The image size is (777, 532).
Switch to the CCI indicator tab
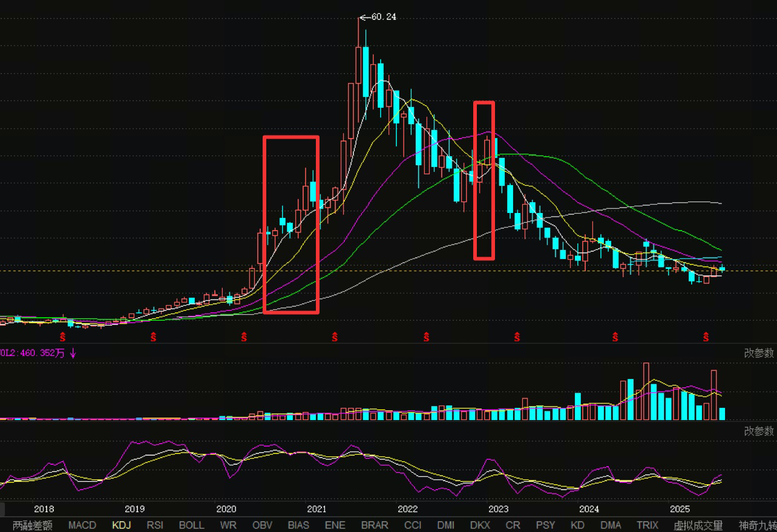coord(413,525)
